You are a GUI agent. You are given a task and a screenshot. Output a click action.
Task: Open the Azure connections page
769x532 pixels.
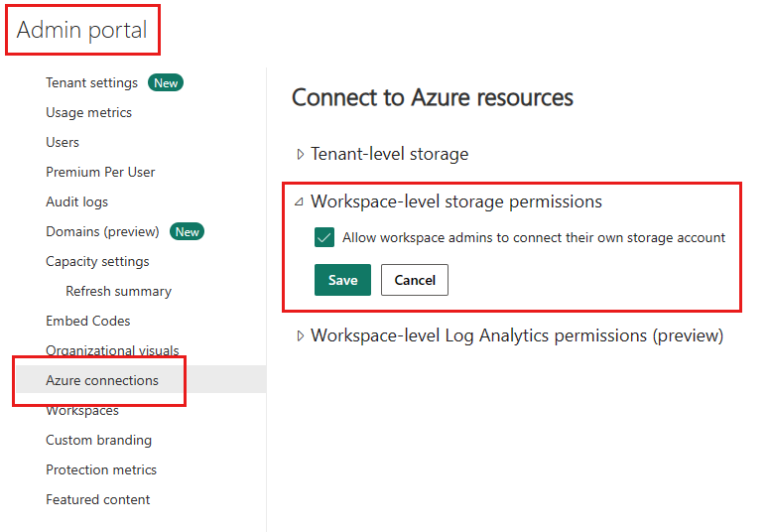tap(101, 380)
